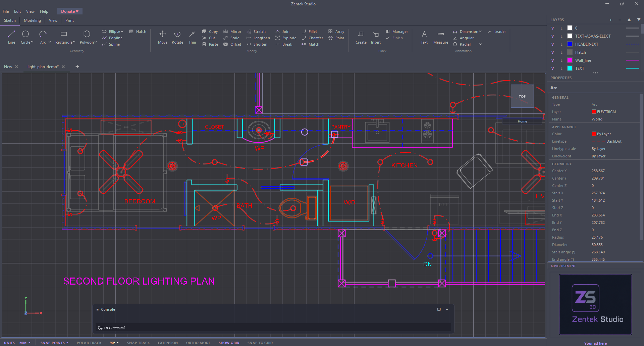Choose the Spline tool
The image size is (644, 346).
pyautogui.click(x=111, y=44)
